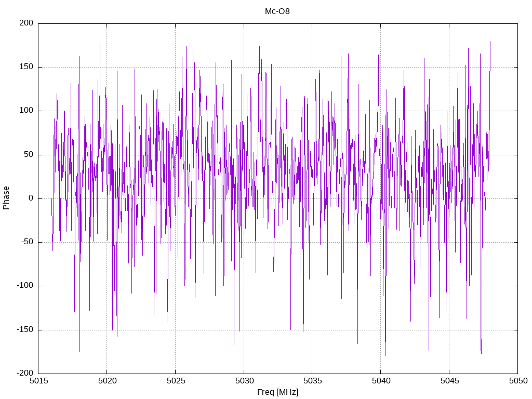Click the x-axis tick label 5035
532x399 pixels.
click(x=312, y=381)
